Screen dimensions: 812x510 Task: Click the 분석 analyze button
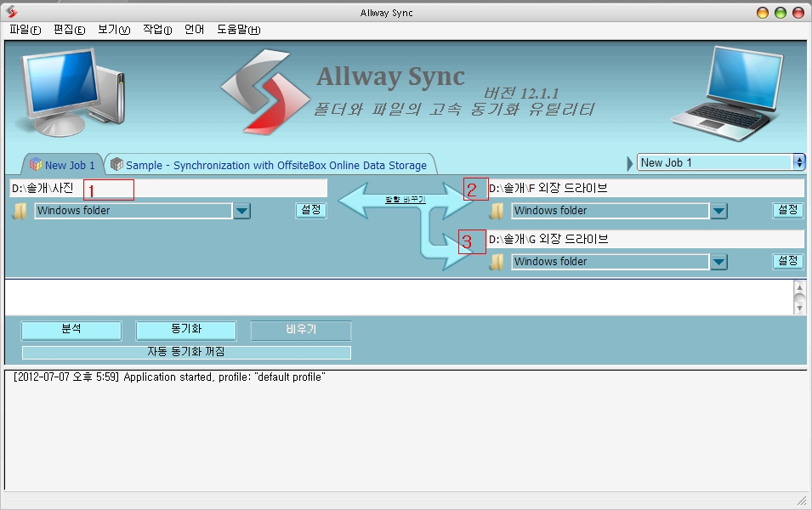point(71,331)
